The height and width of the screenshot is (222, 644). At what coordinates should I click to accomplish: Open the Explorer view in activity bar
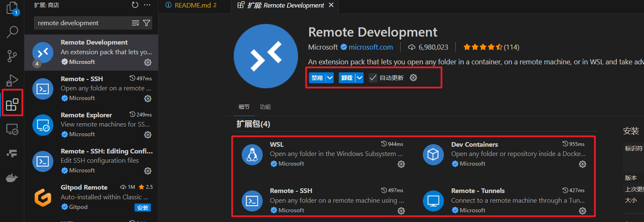[12, 8]
